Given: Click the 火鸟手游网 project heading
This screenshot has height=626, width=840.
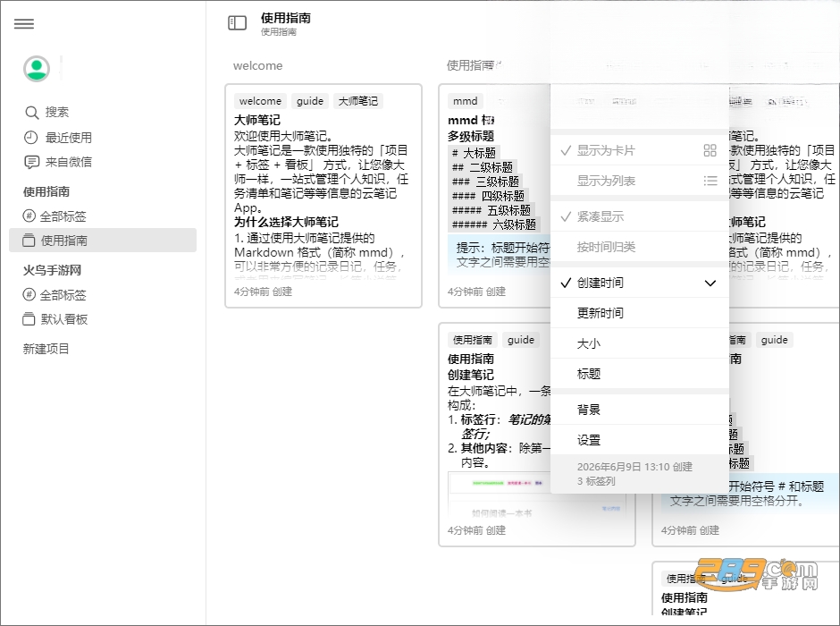Looking at the screenshot, I should pos(52,270).
